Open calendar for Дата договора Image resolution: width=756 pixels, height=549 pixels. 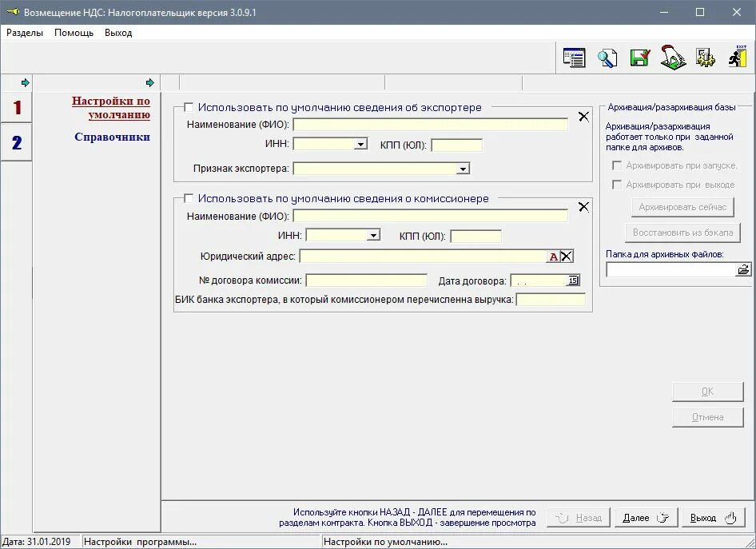pos(573,280)
